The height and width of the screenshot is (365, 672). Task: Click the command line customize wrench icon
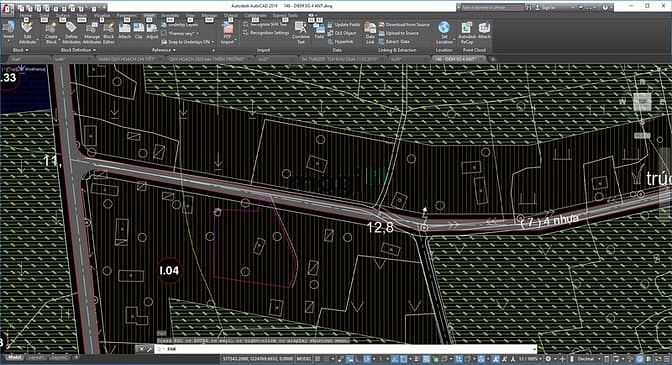point(150,349)
